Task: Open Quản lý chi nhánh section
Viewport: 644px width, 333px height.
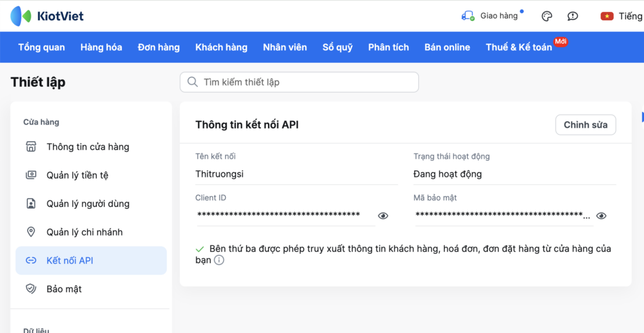Action: point(84,232)
